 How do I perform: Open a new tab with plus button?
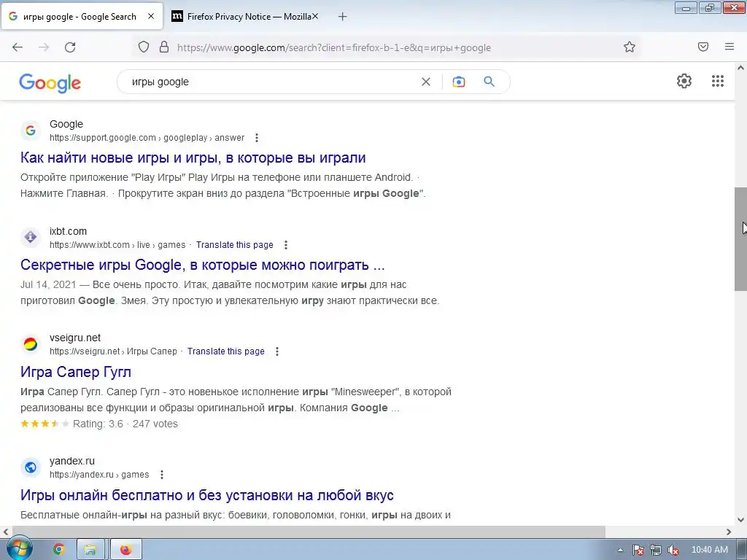343,17
